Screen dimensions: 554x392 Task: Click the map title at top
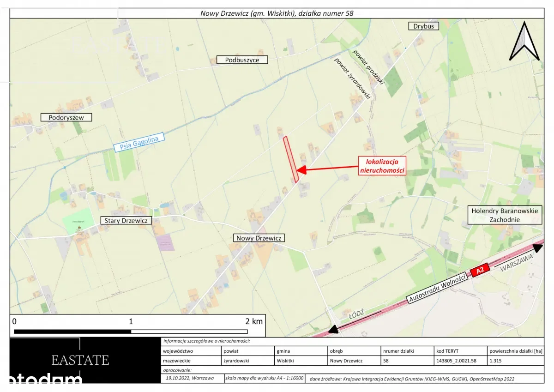click(277, 13)
